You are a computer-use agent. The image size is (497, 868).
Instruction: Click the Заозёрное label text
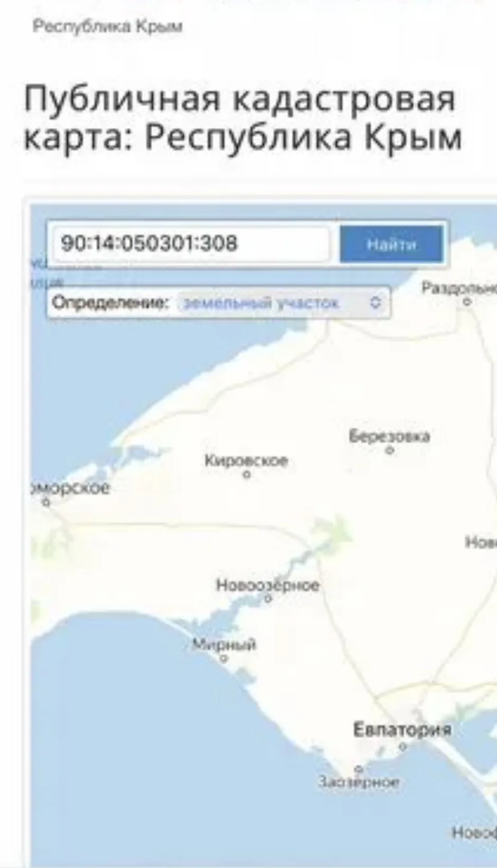pyautogui.click(x=359, y=782)
